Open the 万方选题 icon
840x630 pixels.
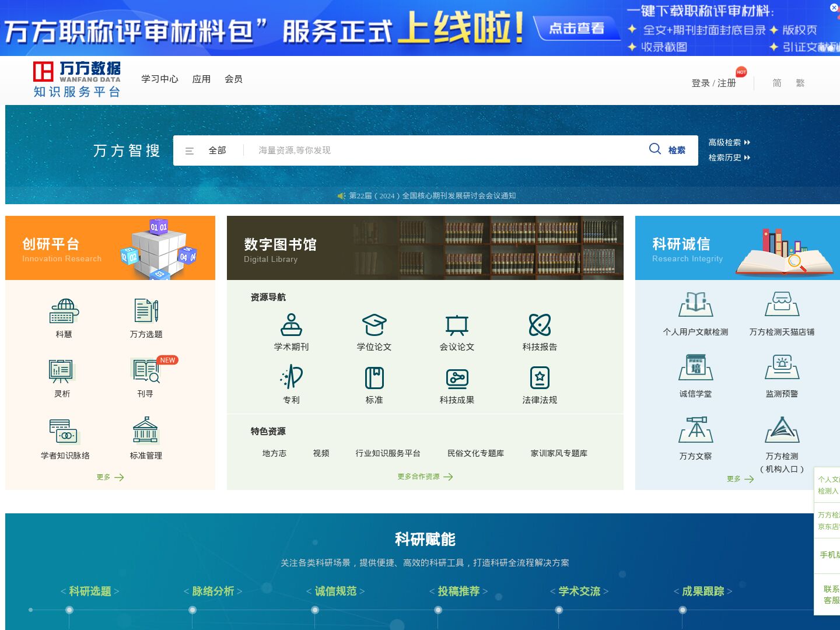tap(146, 311)
